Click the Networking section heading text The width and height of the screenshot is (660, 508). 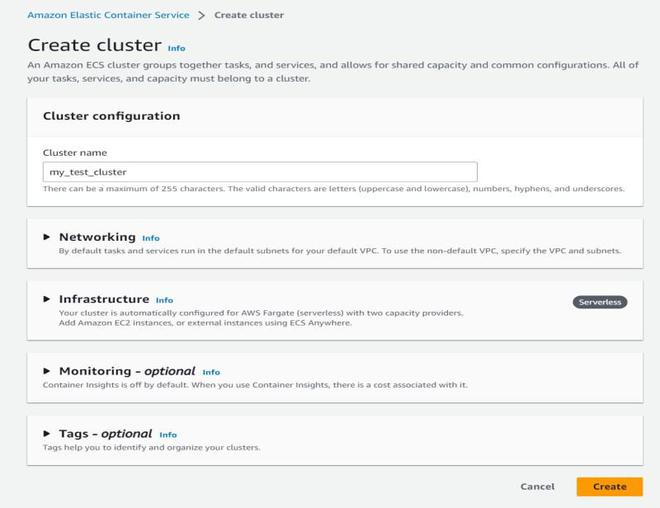pos(97,237)
